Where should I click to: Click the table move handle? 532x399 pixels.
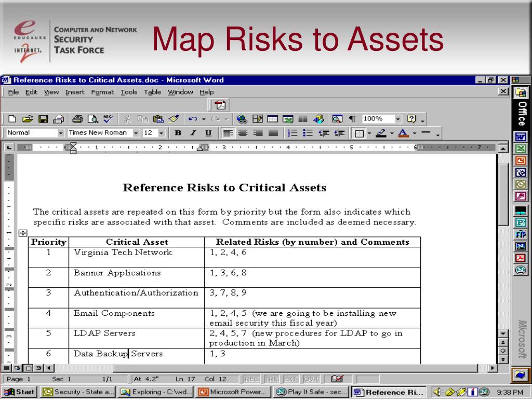coord(23,233)
